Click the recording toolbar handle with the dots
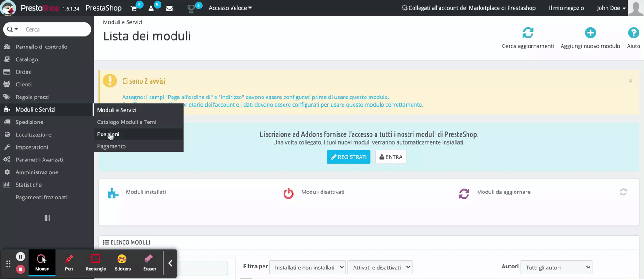The image size is (644, 279). tap(8, 263)
